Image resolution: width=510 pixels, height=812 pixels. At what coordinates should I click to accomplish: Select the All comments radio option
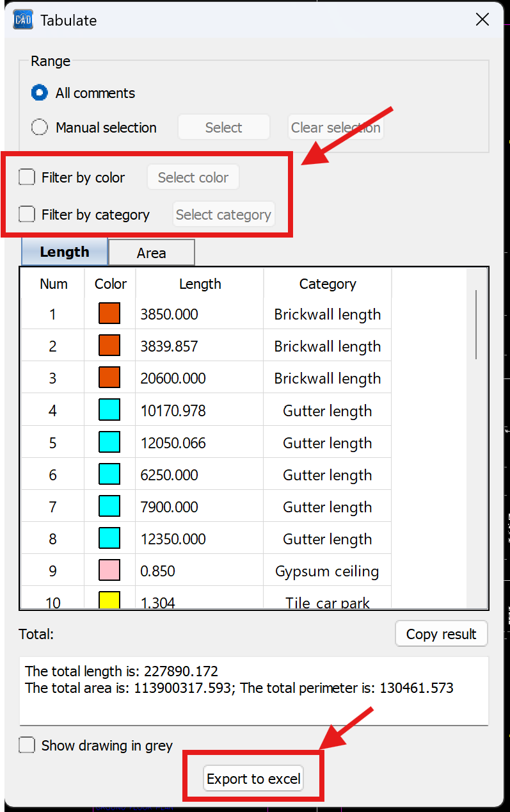40,93
